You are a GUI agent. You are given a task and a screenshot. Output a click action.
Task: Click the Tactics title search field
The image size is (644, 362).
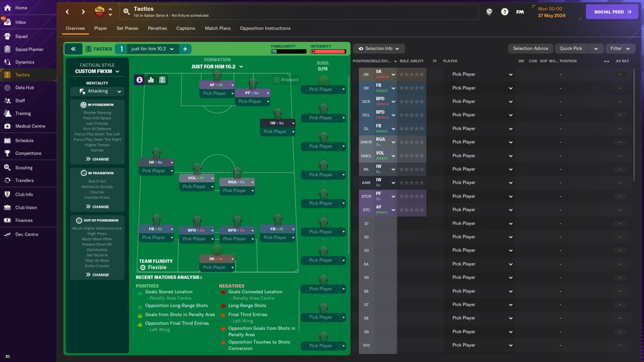(x=299, y=12)
